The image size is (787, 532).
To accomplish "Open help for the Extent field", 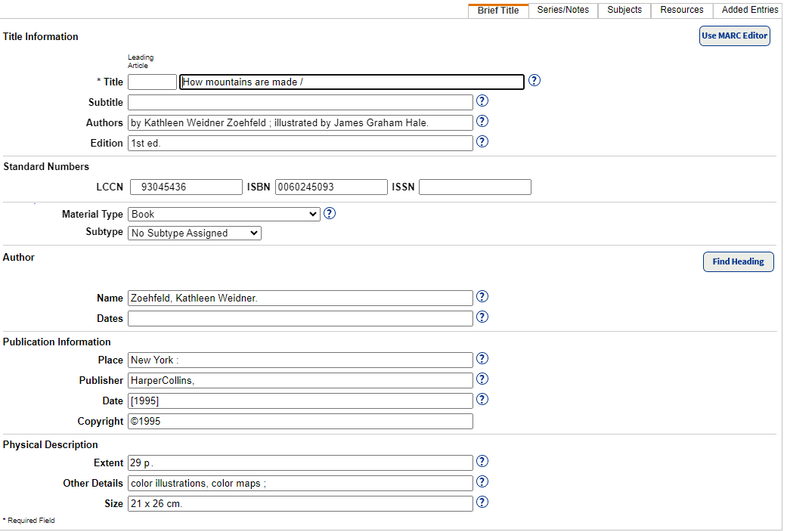I will pos(482,461).
